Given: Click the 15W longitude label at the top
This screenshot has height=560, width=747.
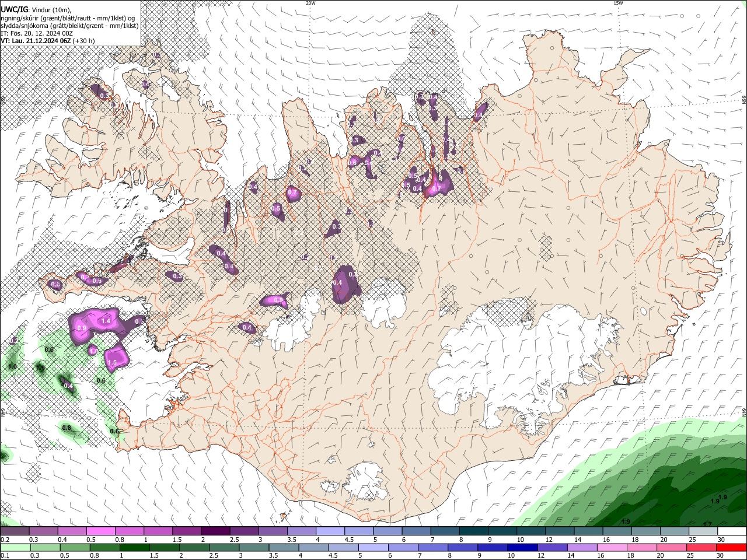Looking at the screenshot, I should click(618, 3).
